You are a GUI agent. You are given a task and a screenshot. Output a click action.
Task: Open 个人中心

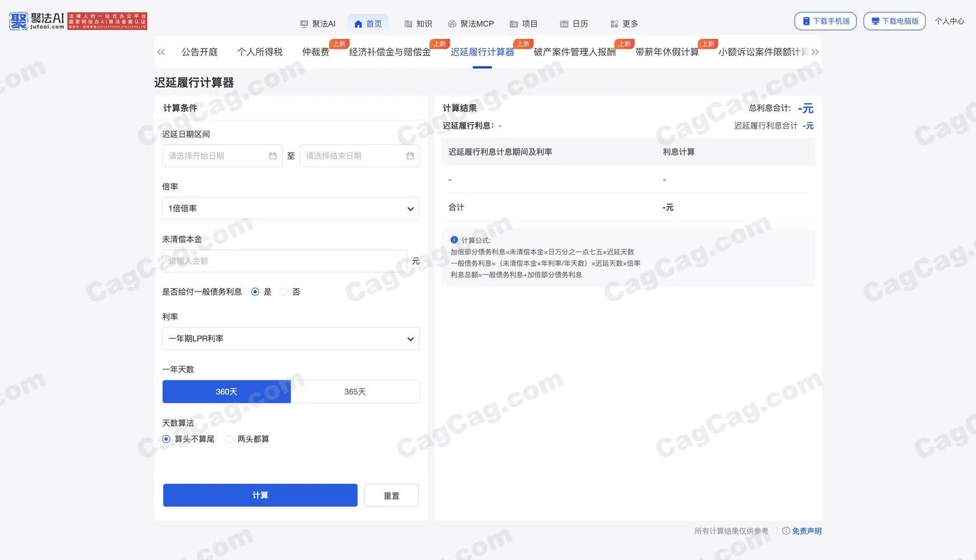pyautogui.click(x=949, y=21)
